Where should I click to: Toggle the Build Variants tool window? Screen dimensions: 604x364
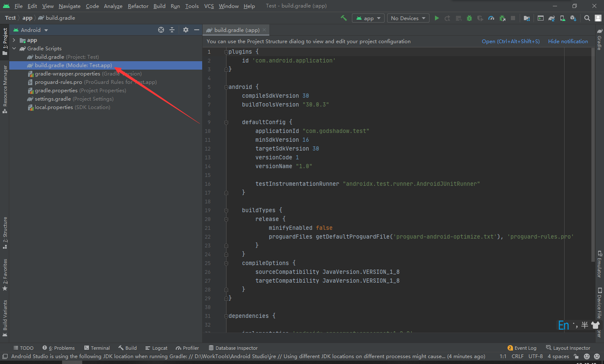[5, 319]
